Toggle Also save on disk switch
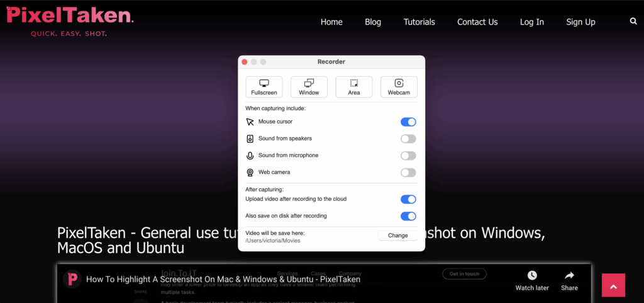Viewport: 644px width, 303px height. (x=408, y=216)
